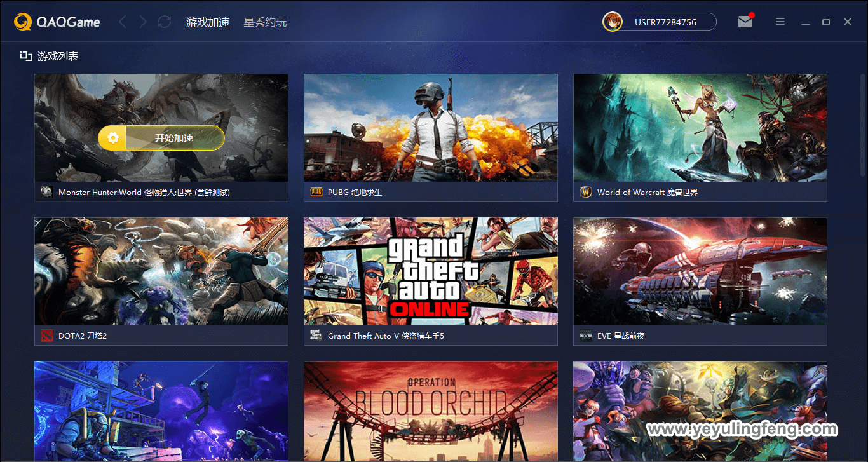The image size is (868, 462).
Task: Click the user avatar picture
Action: pos(613,22)
